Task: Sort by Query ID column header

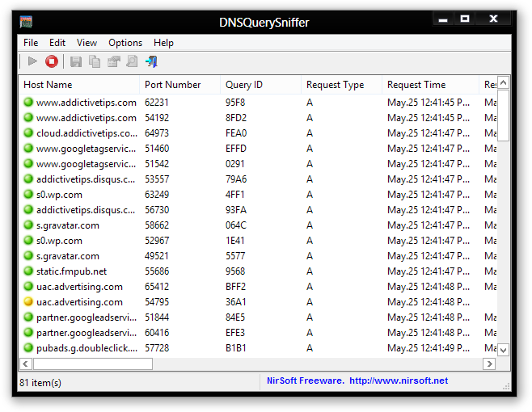Action: (x=260, y=85)
